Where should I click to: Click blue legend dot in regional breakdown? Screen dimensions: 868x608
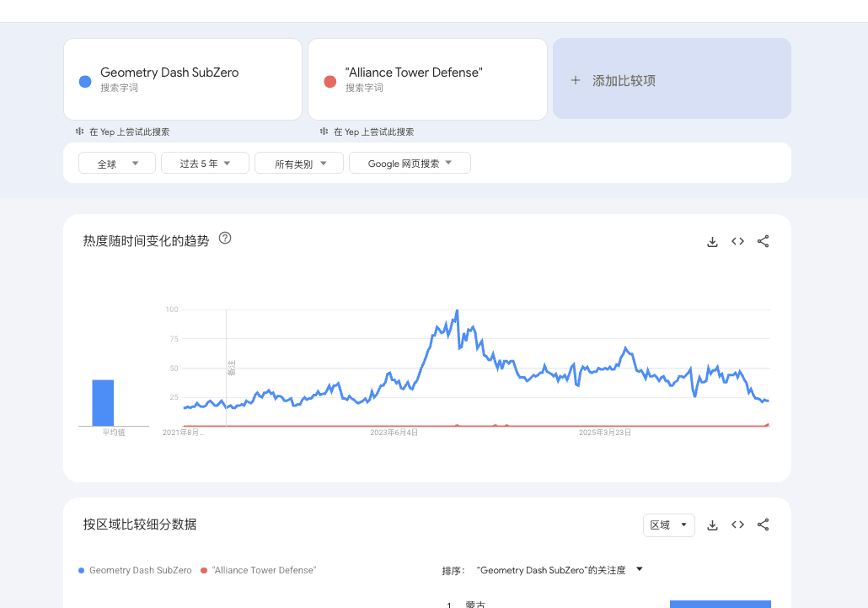tap(82, 570)
